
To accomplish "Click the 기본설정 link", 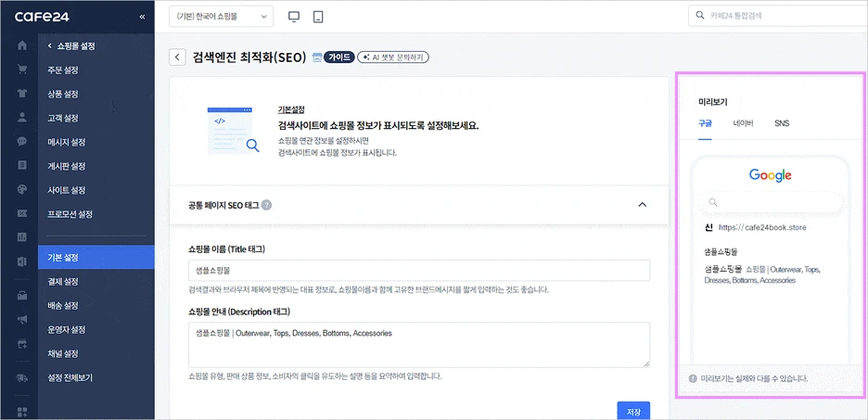I will coord(291,109).
